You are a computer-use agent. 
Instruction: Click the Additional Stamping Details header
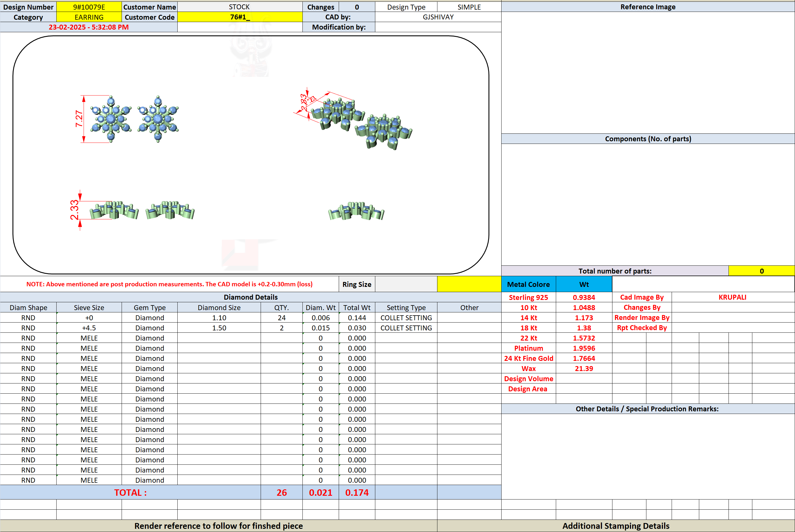616,526
